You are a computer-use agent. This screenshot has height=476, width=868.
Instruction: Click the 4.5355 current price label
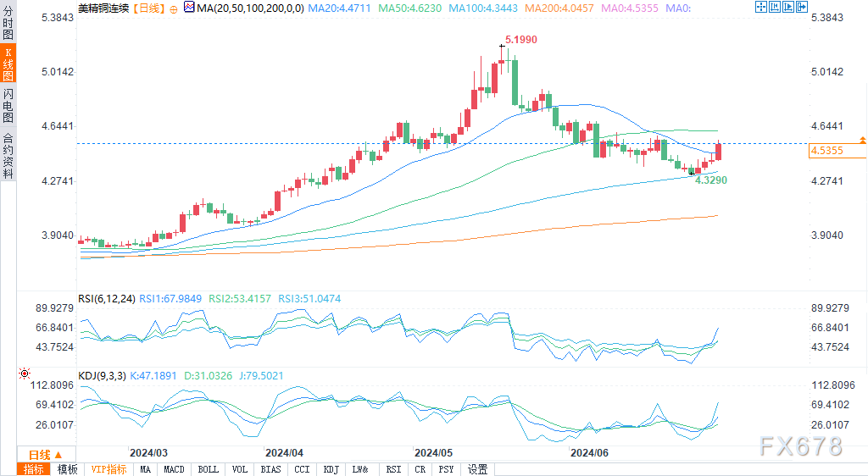point(826,151)
